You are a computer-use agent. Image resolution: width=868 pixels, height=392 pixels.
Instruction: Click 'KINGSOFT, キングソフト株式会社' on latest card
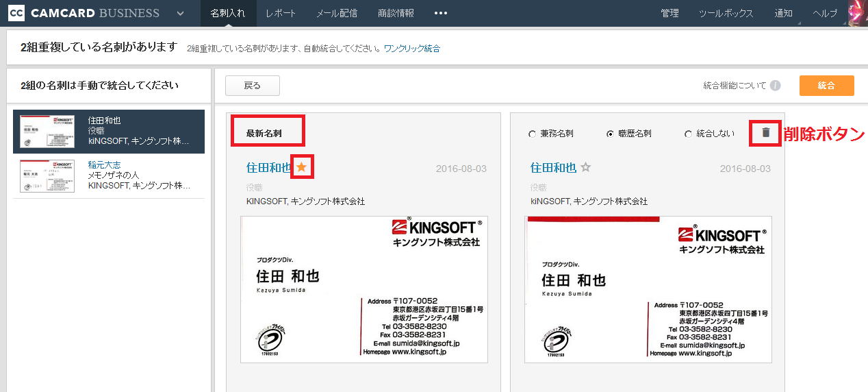point(305,201)
